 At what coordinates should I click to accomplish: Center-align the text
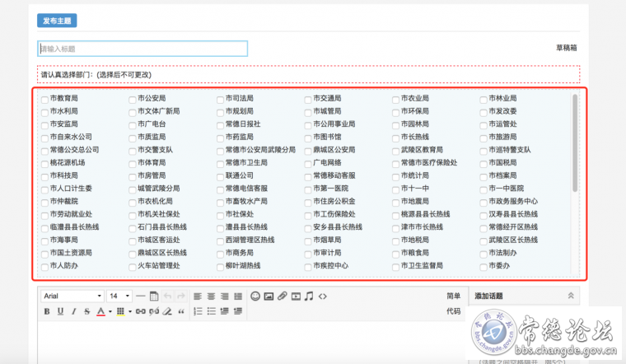pos(211,296)
